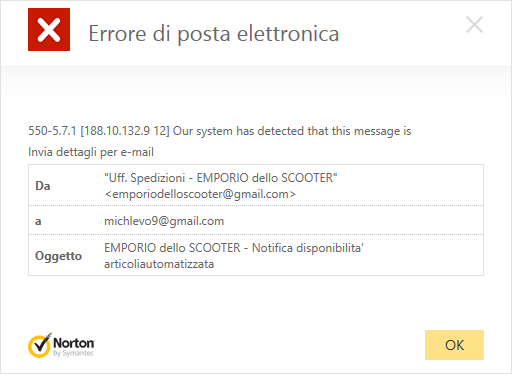Click the emporiodelloscooter@gmail.com sender address
This screenshot has height=378, width=512.
(x=200, y=194)
